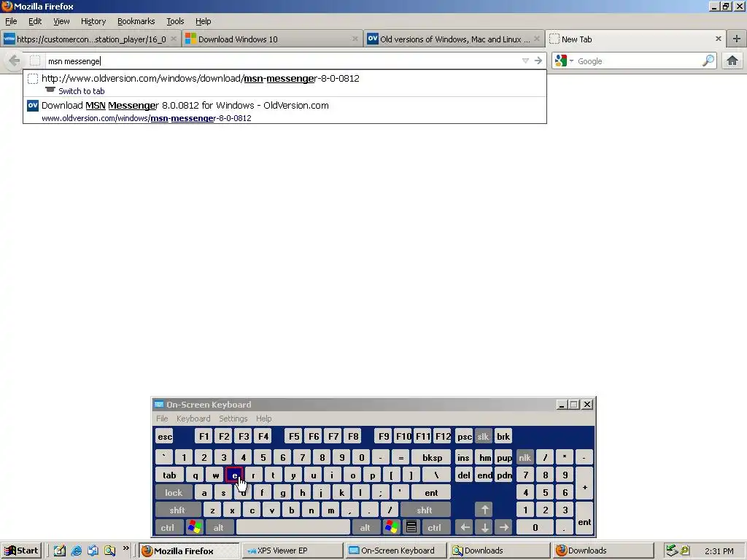Open Firefox Tools menu
The height and width of the screenshot is (560, 747).
pos(175,21)
